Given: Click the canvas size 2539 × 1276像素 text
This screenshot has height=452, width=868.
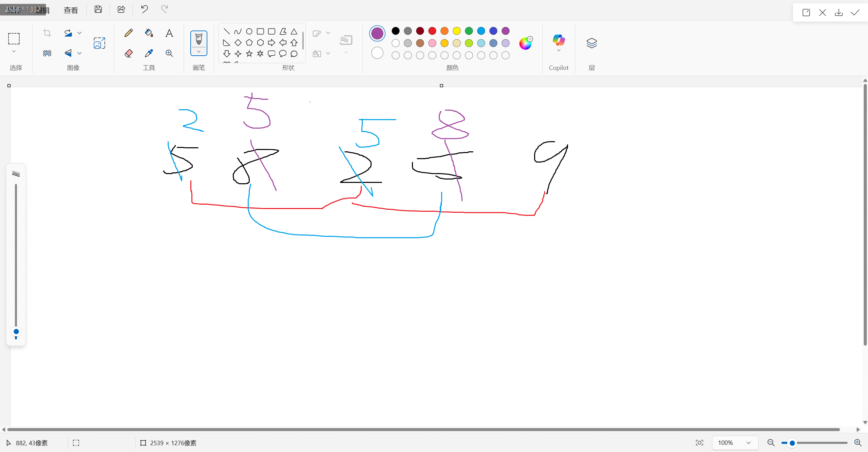Looking at the screenshot, I should [173, 443].
